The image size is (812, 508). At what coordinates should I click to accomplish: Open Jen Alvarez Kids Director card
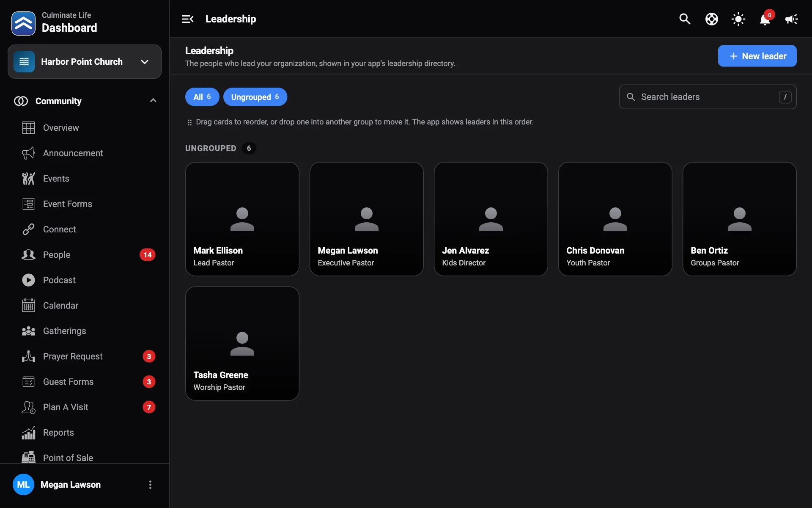click(x=491, y=219)
